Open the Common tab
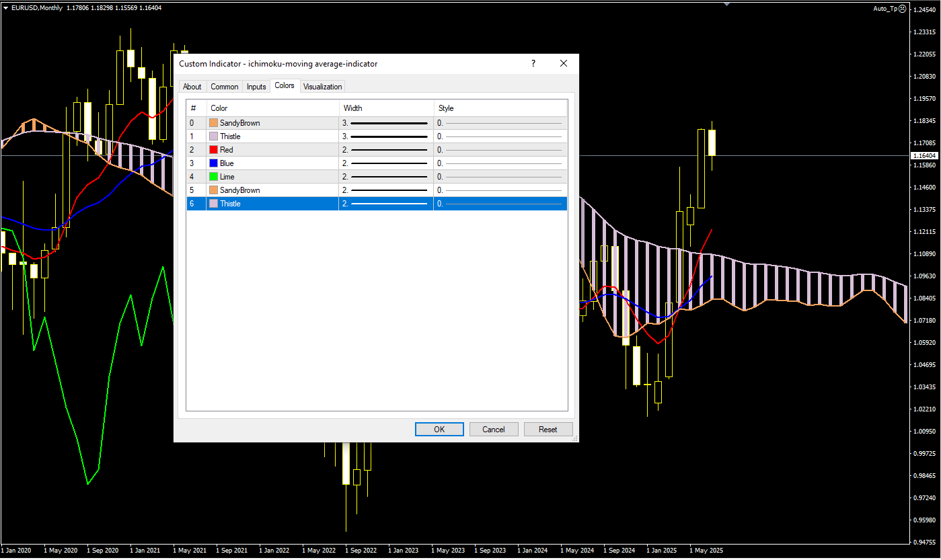The width and height of the screenshot is (941, 560). (x=224, y=87)
